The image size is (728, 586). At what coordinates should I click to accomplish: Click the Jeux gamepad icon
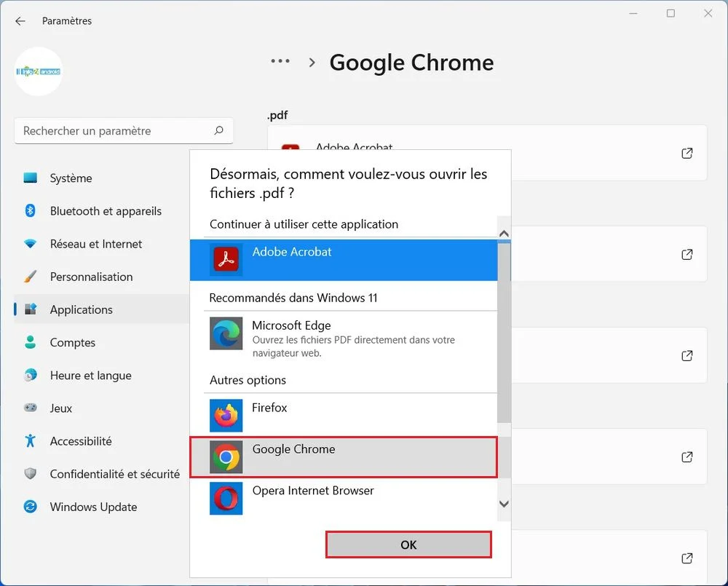tap(30, 408)
